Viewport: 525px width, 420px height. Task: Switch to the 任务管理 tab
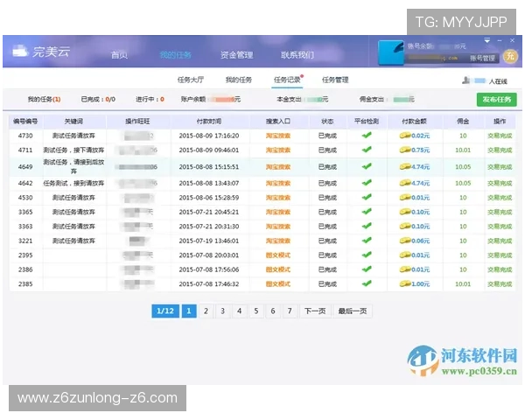click(x=335, y=80)
